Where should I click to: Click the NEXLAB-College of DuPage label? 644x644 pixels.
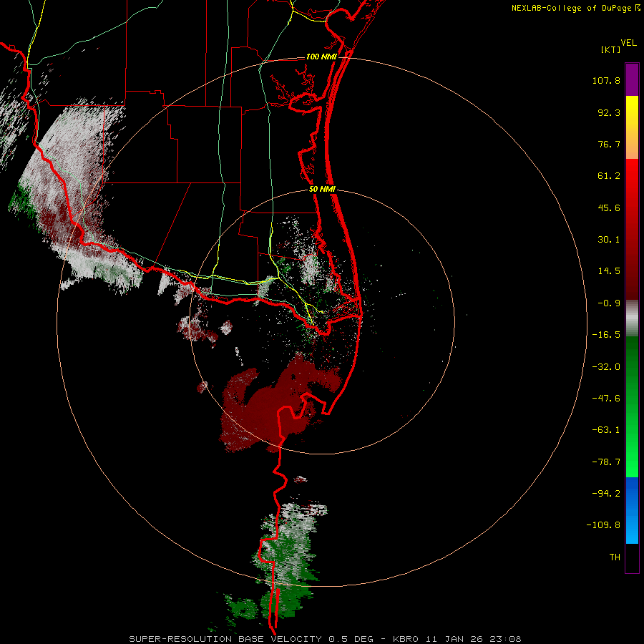click(576, 8)
